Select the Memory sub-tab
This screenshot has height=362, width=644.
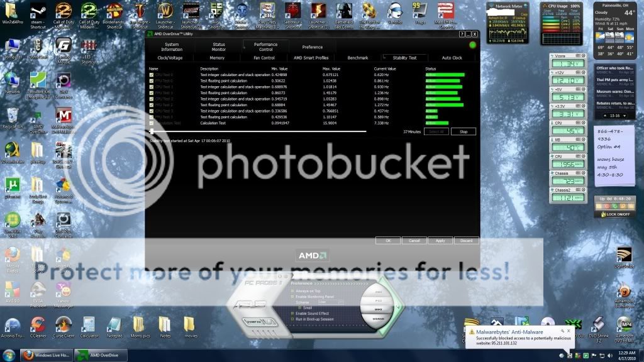pos(217,58)
